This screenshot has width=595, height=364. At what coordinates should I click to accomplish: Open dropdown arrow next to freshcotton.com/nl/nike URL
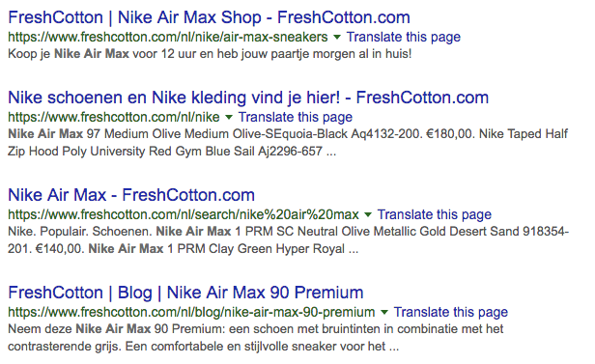[229, 117]
